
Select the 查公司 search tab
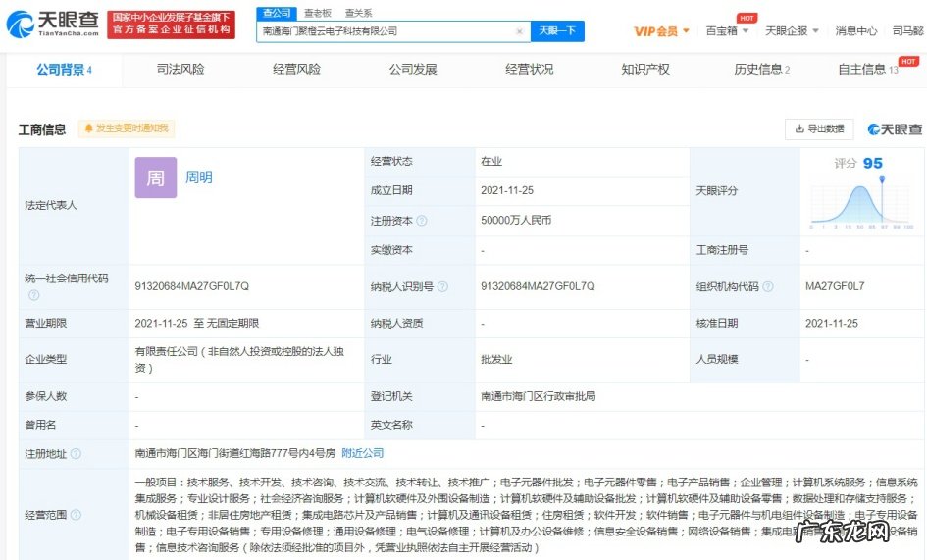[x=277, y=13]
